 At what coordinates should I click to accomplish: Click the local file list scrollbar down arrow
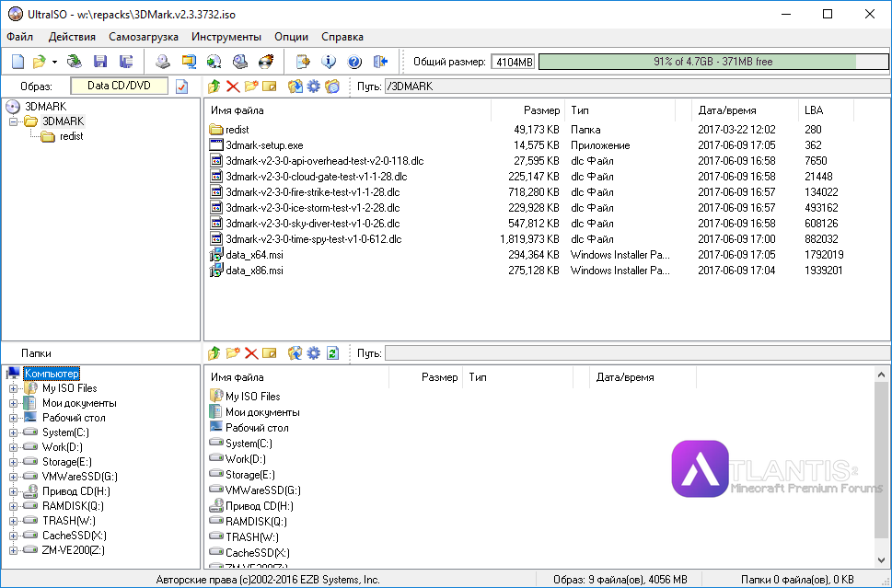pyautogui.click(x=881, y=560)
